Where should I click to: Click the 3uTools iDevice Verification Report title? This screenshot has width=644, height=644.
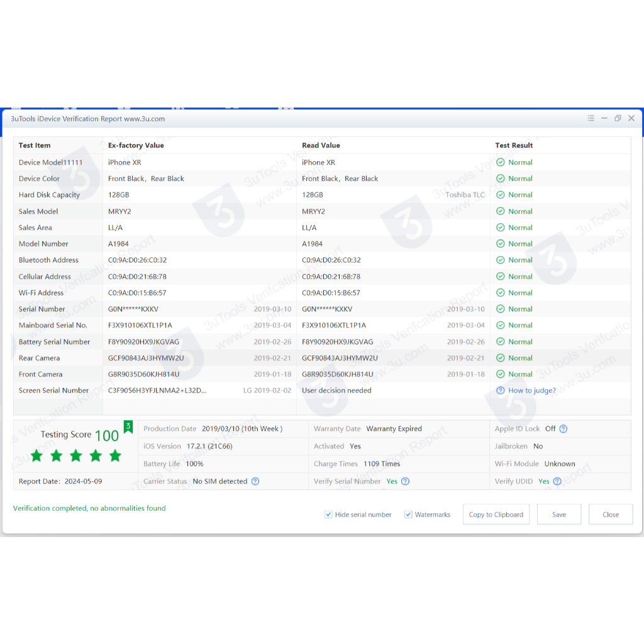(x=87, y=119)
